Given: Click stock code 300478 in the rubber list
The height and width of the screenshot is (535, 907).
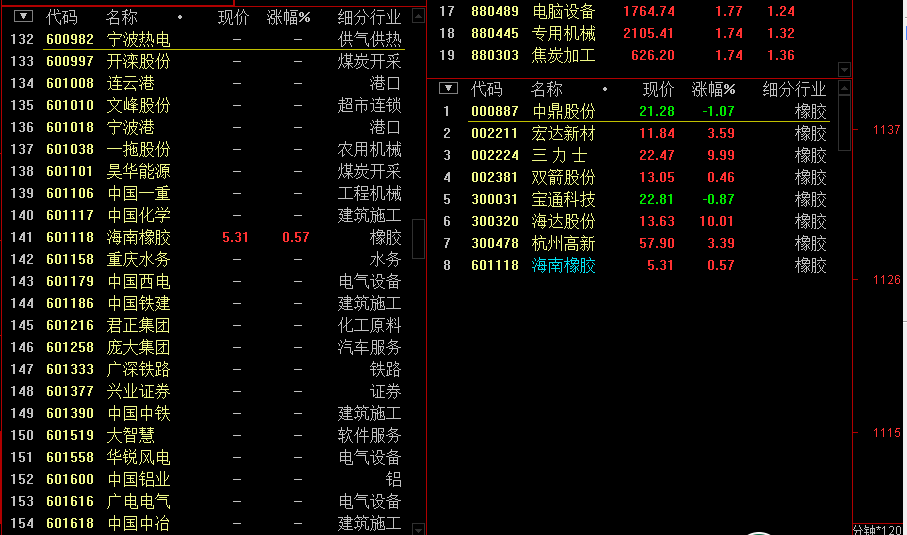Looking at the screenshot, I should [495, 243].
